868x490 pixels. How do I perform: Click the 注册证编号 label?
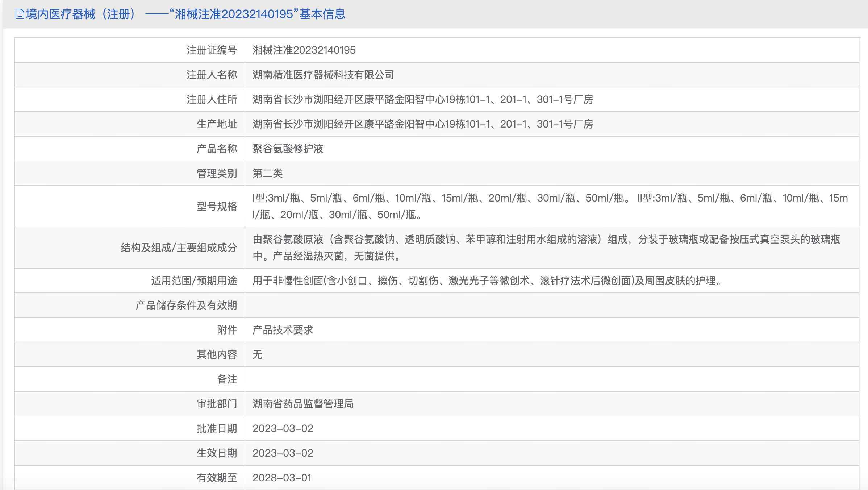(212, 50)
